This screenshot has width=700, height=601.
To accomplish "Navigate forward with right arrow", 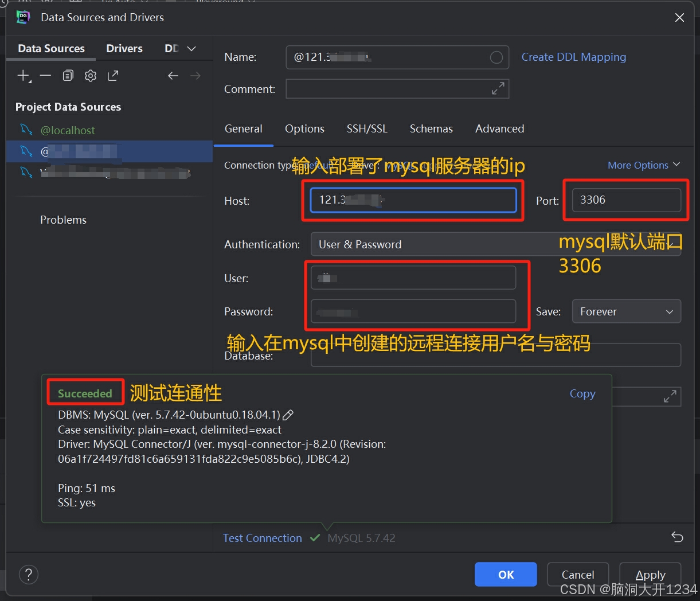I will click(195, 76).
